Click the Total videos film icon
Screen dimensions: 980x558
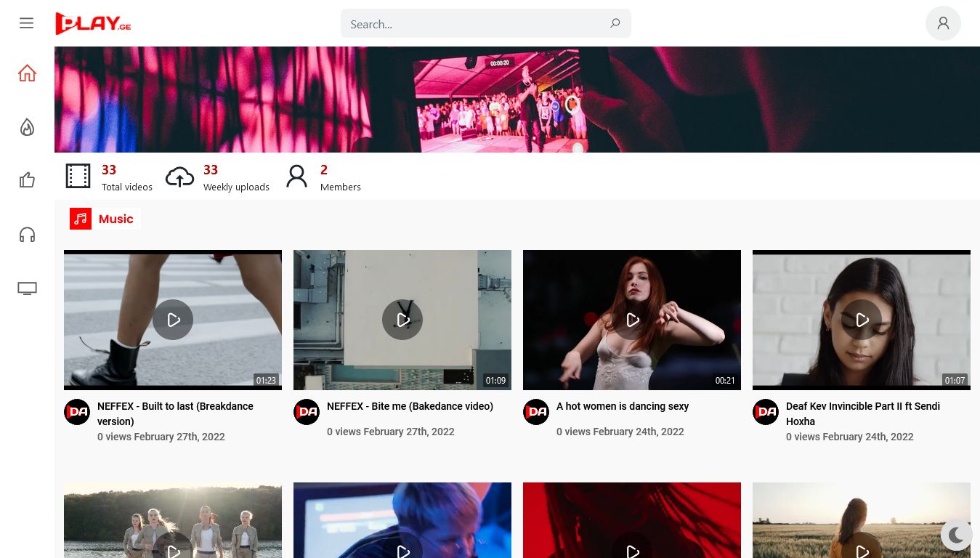click(x=78, y=176)
